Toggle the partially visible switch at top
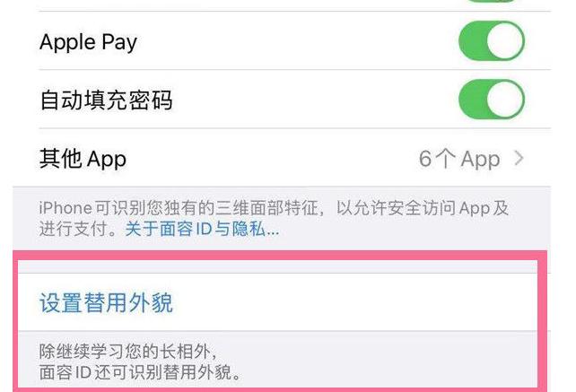Screen dimensions: 576x392 492,1
